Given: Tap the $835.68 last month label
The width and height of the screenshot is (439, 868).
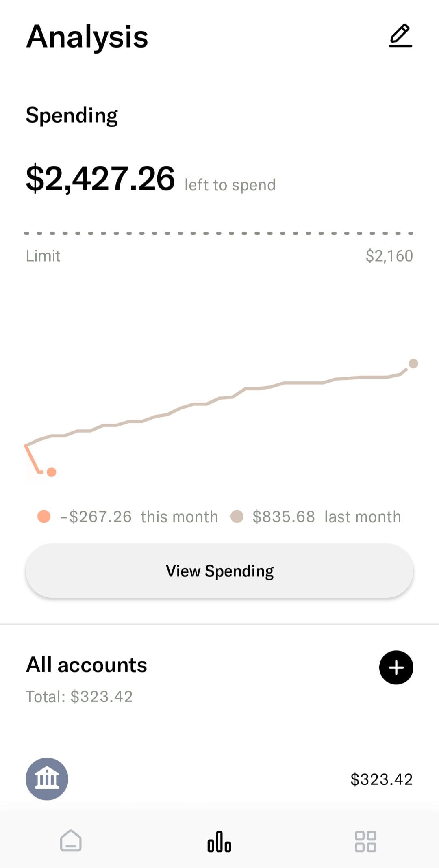Looking at the screenshot, I should [326, 517].
